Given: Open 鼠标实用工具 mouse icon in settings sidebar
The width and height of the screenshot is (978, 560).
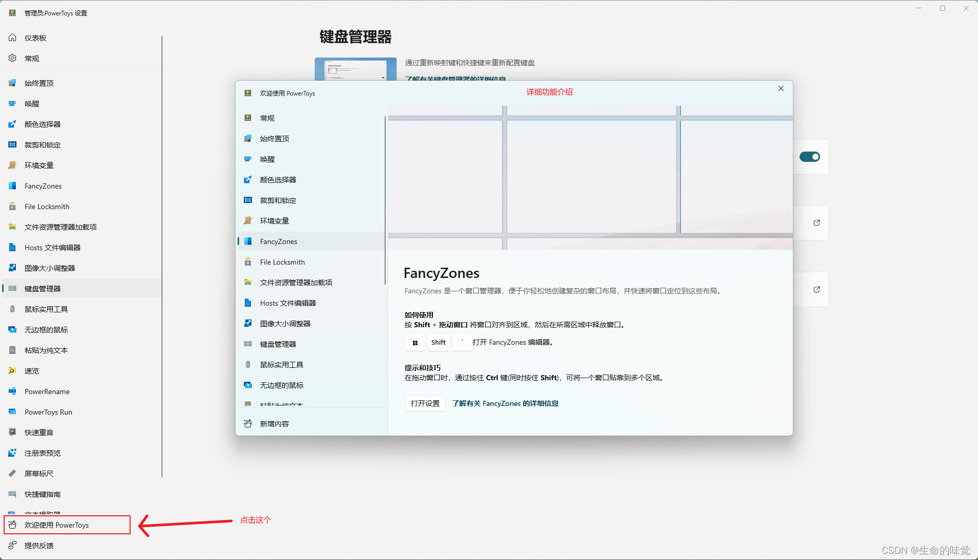Looking at the screenshot, I should [12, 309].
